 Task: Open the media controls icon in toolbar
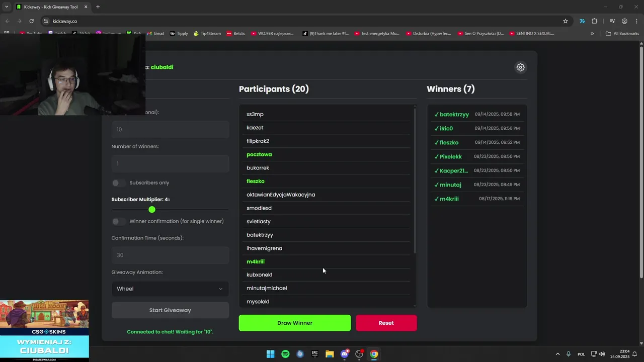[x=612, y=21]
